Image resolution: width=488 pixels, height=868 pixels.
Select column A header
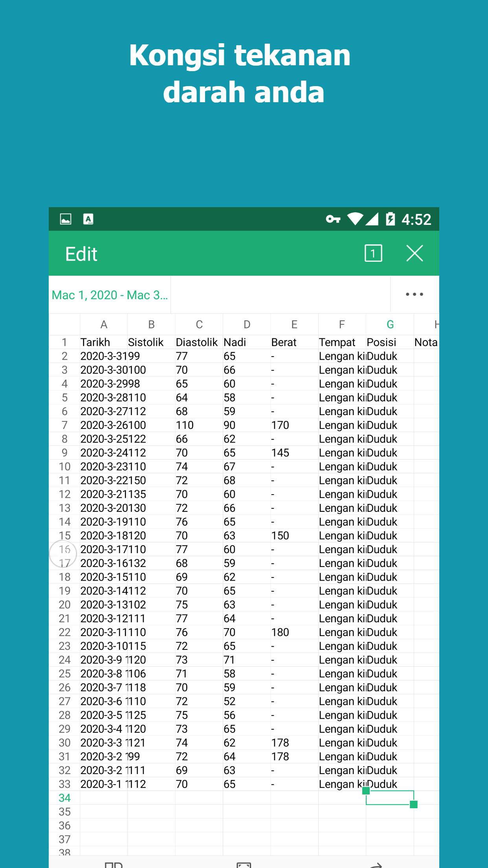[104, 324]
